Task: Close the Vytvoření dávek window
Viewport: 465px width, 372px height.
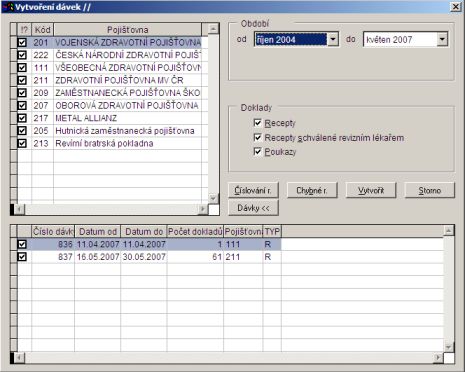Action: (x=456, y=7)
